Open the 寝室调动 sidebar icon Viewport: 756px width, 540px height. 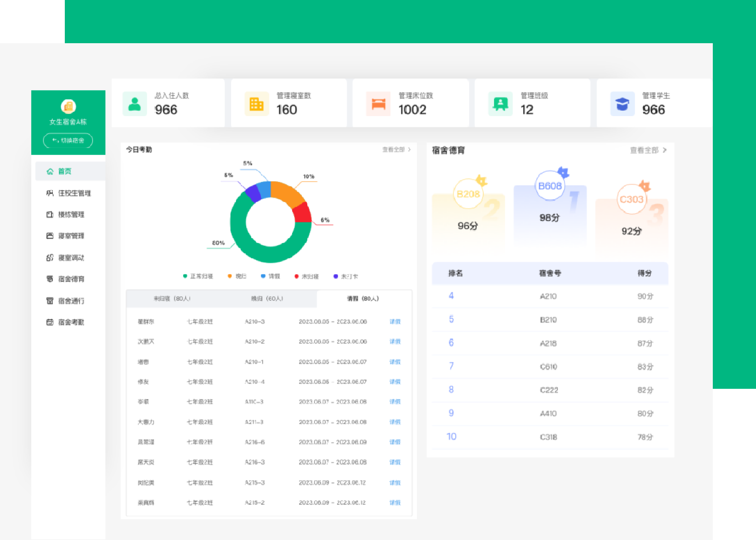point(50,258)
